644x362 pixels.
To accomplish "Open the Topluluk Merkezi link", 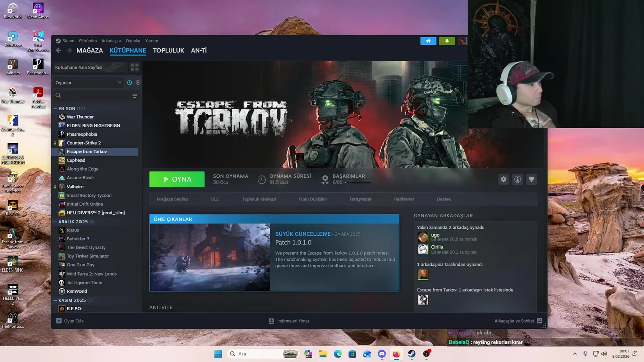I will point(259,199).
